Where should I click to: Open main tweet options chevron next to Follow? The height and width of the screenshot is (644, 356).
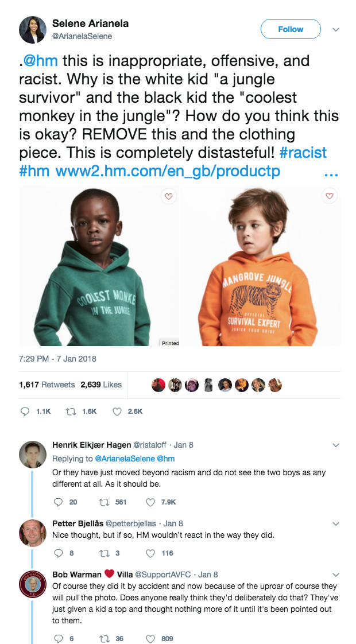point(336,29)
